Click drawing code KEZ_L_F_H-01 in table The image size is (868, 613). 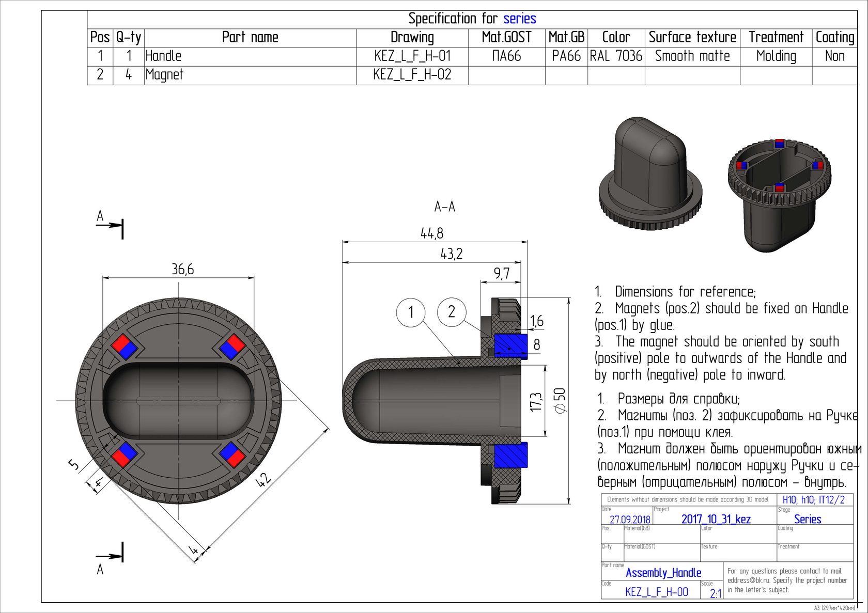click(412, 56)
